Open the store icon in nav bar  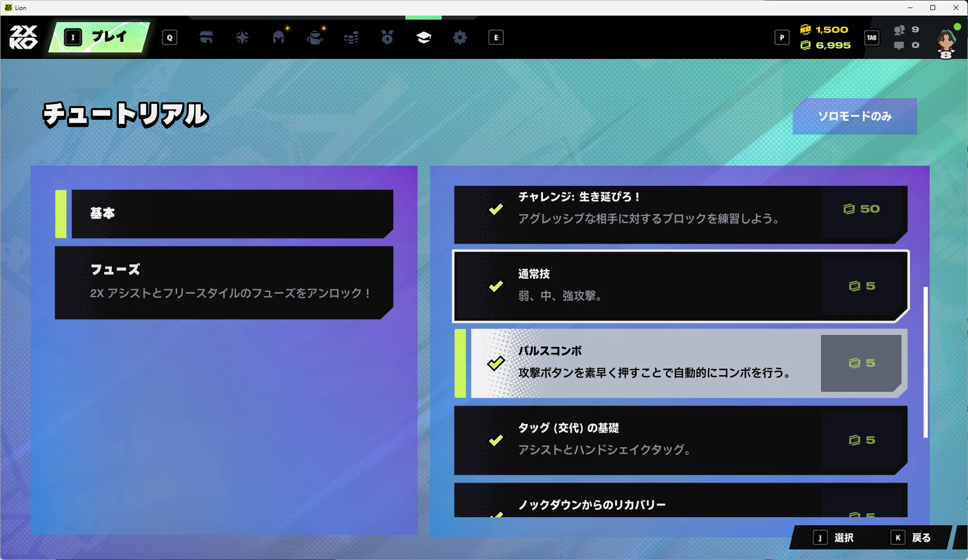pos(206,37)
